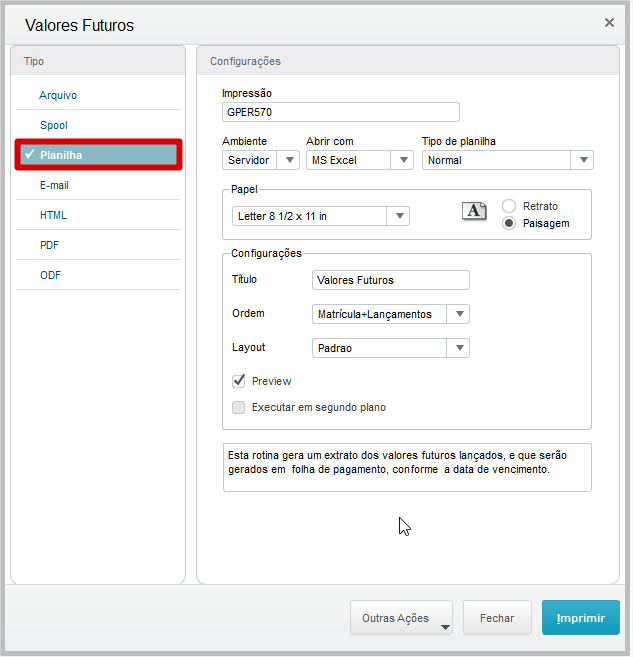
Task: Click the Impressão GPER570 input field
Action: click(341, 112)
